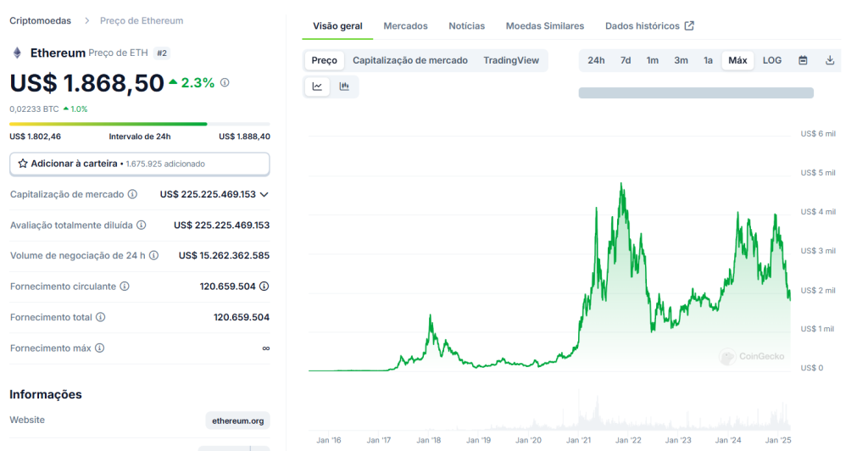Select the Preço chart mode
The height and width of the screenshot is (451, 868).
[x=325, y=60]
